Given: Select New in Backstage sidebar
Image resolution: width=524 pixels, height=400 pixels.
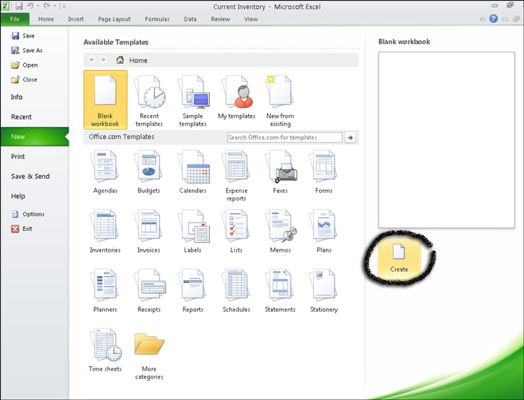Looking at the screenshot, I should pyautogui.click(x=35, y=137).
